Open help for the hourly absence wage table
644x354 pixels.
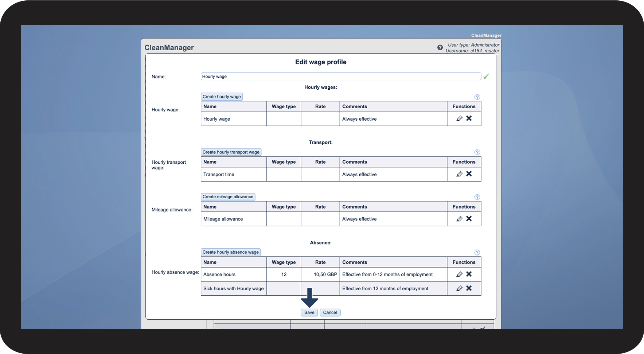point(477,252)
